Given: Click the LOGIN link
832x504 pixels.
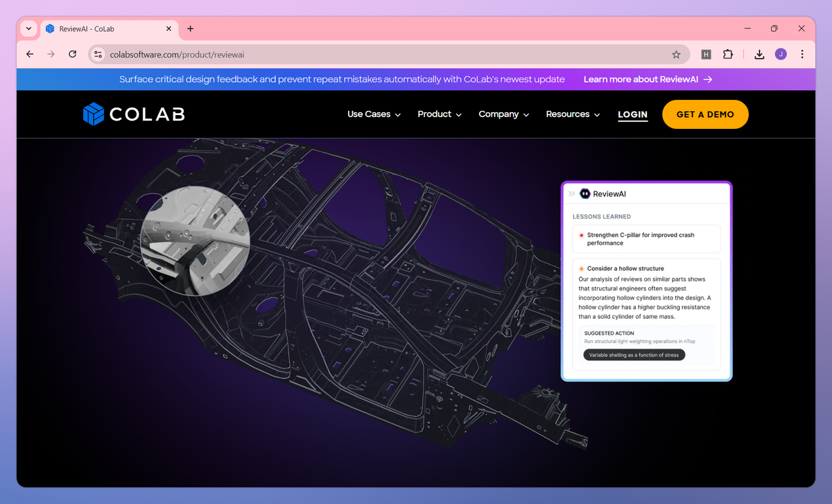Looking at the screenshot, I should 632,115.
